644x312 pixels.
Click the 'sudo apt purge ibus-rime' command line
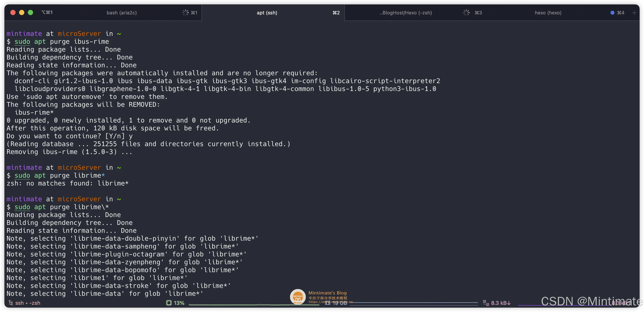pyautogui.click(x=58, y=42)
